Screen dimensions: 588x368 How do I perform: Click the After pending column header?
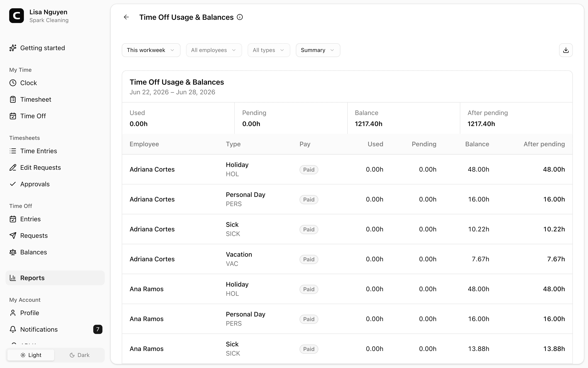544,144
